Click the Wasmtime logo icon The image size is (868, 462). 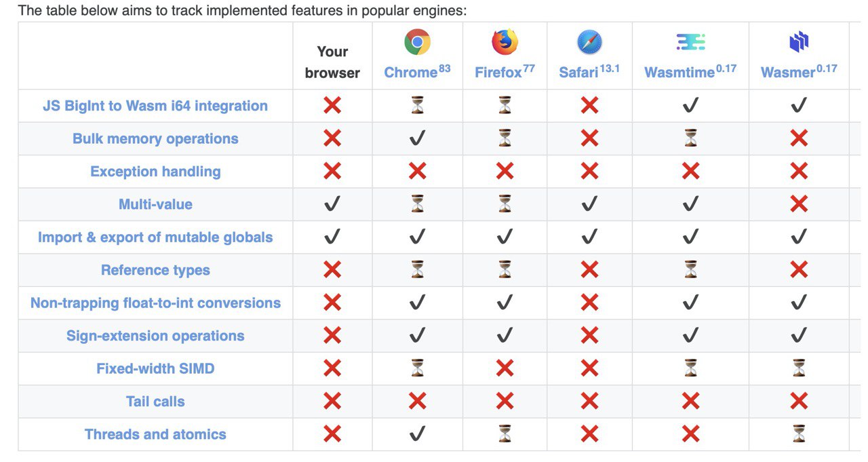690,42
